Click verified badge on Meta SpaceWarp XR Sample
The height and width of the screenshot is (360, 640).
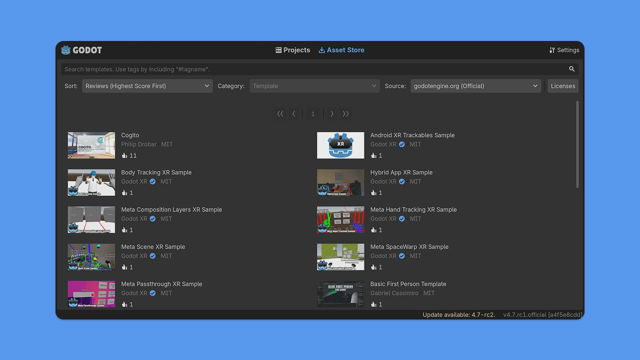click(402, 256)
